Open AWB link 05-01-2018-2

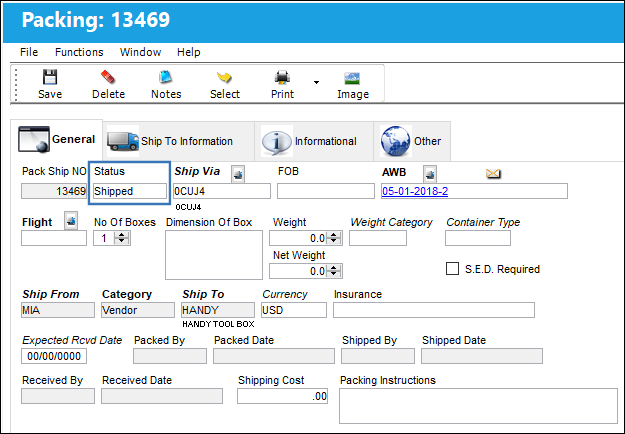415,191
